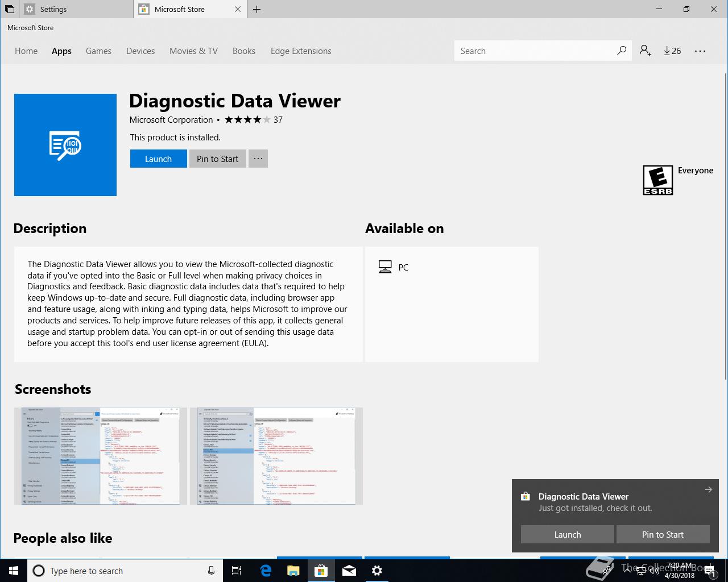Viewport: 728px width, 582px height.
Task: Open the Home tab in Store
Action: coord(26,51)
